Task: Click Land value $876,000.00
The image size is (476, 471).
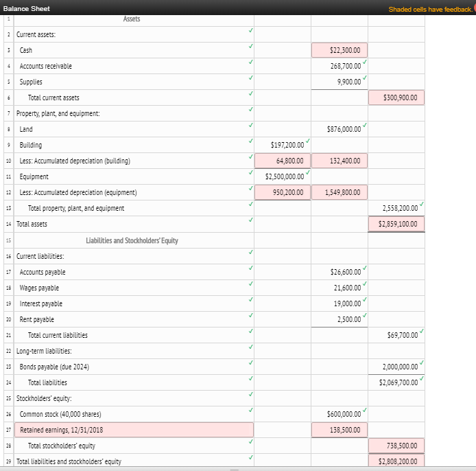Action: pos(339,129)
